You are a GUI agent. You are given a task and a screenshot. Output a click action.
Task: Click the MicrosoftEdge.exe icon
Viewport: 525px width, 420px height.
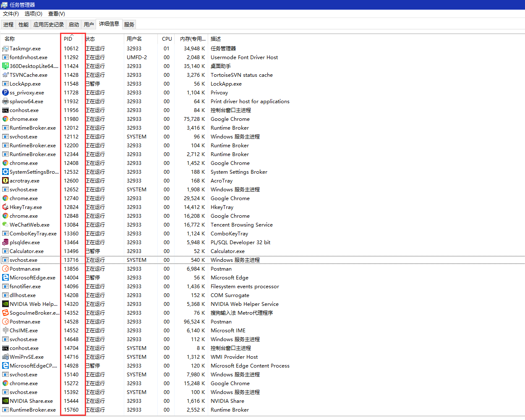click(x=5, y=278)
